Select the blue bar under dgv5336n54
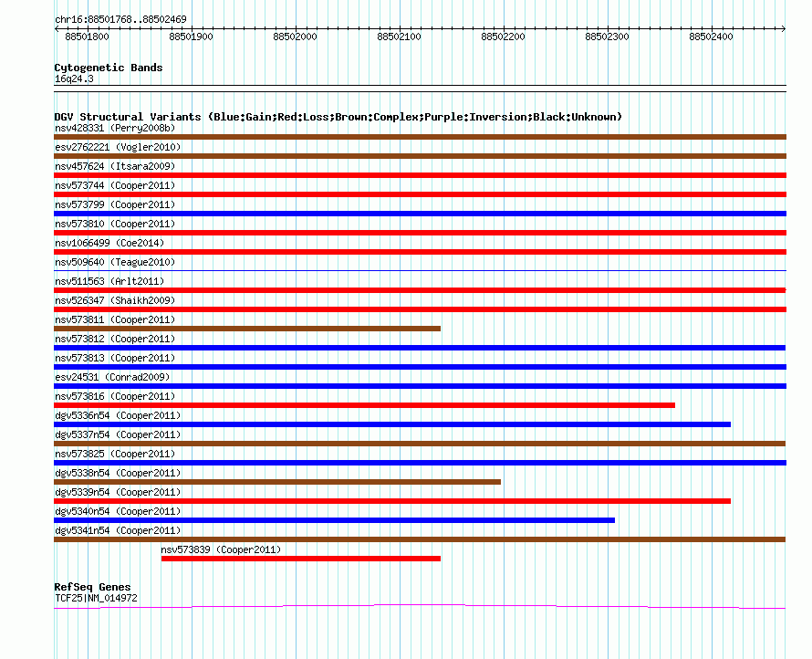This screenshot has height=659, width=812. (392, 424)
